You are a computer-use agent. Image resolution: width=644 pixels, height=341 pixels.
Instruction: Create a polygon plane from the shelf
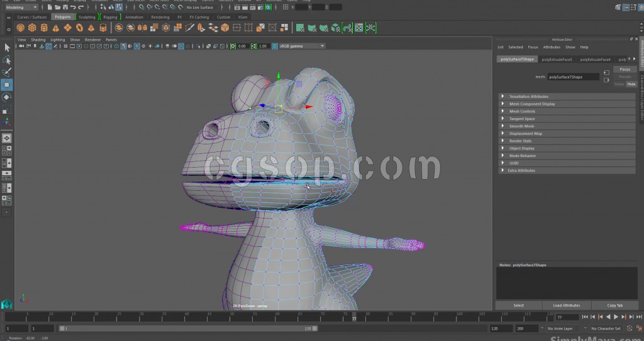[x=68, y=28]
